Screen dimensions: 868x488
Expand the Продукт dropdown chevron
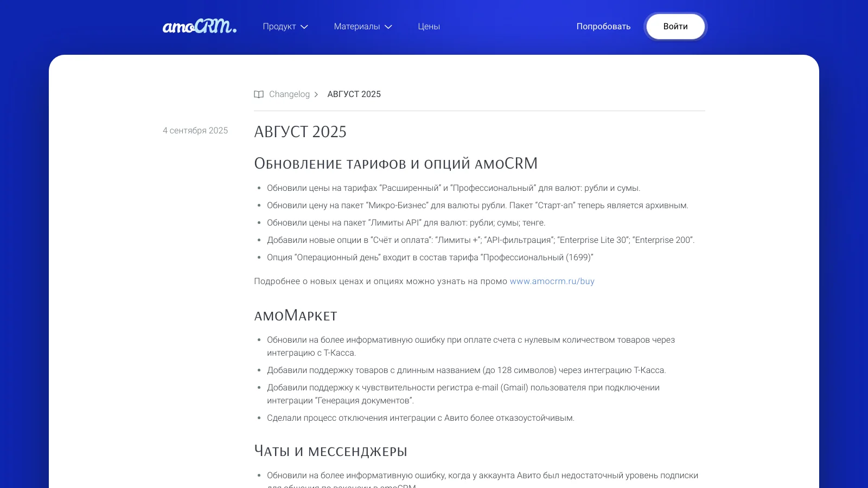304,27
